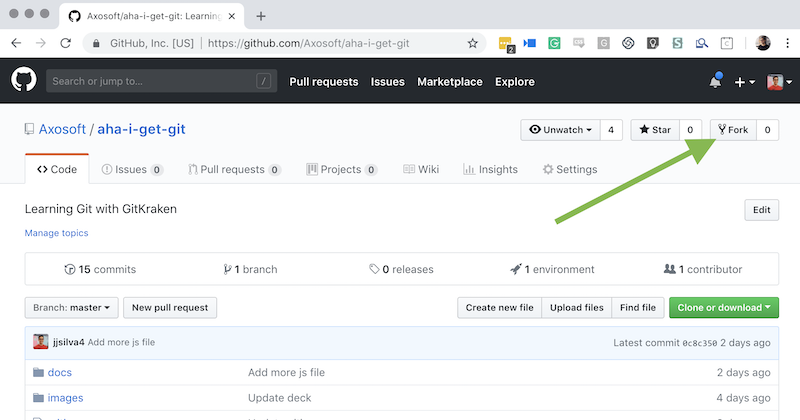Screen dimensions: 800x420
Task: Go to the Settings tab
Action: [x=570, y=169]
